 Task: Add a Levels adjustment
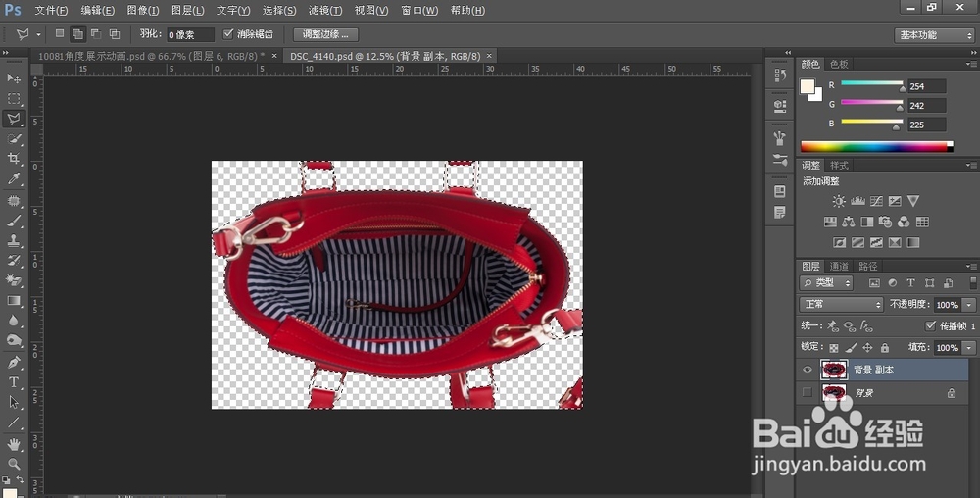857,201
